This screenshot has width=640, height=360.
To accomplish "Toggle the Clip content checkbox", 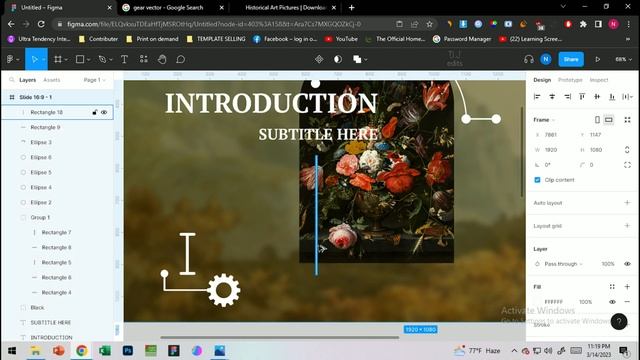I will pyautogui.click(x=537, y=180).
